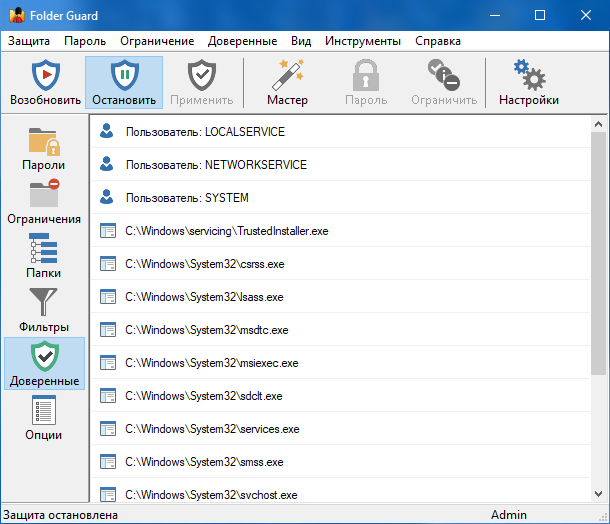Open the Защита menu

click(x=28, y=41)
